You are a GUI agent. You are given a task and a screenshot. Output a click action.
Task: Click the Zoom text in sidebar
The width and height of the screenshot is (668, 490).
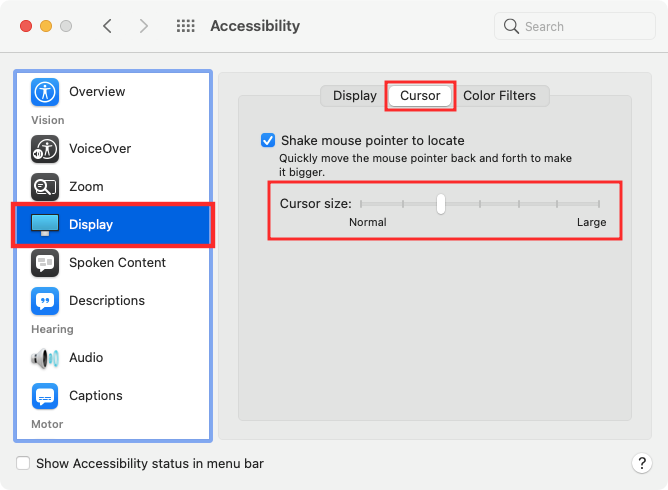click(x=86, y=187)
